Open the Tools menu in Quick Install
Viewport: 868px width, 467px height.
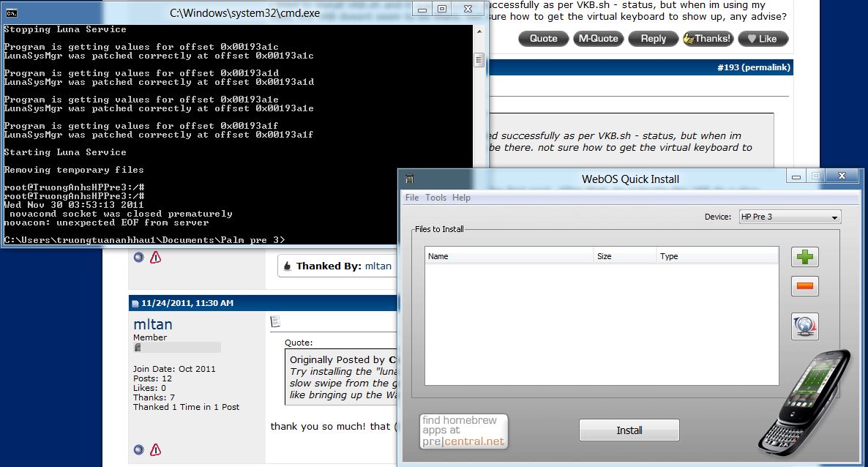(435, 198)
